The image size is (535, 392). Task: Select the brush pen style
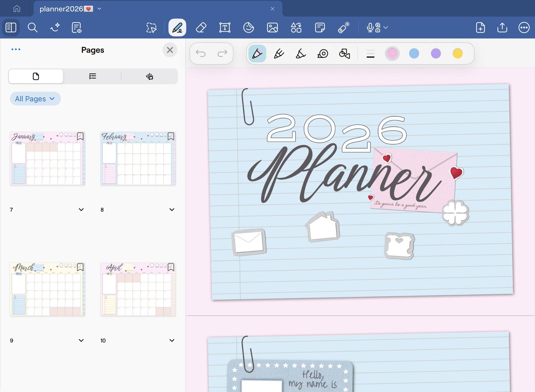click(301, 54)
